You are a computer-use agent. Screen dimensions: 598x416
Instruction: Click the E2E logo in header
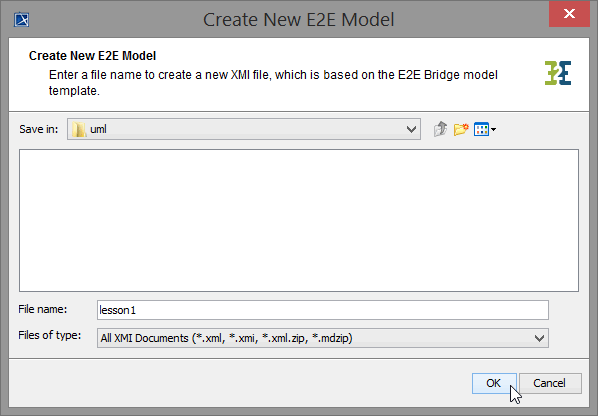(x=558, y=73)
